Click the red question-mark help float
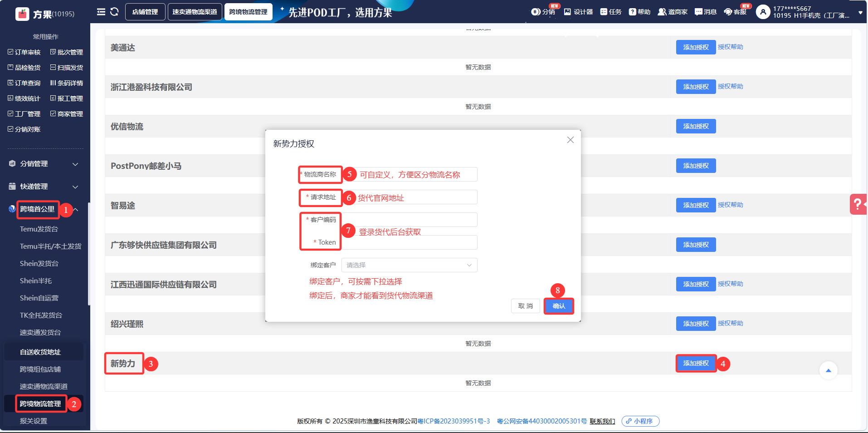The width and height of the screenshot is (868, 433). 858,204
